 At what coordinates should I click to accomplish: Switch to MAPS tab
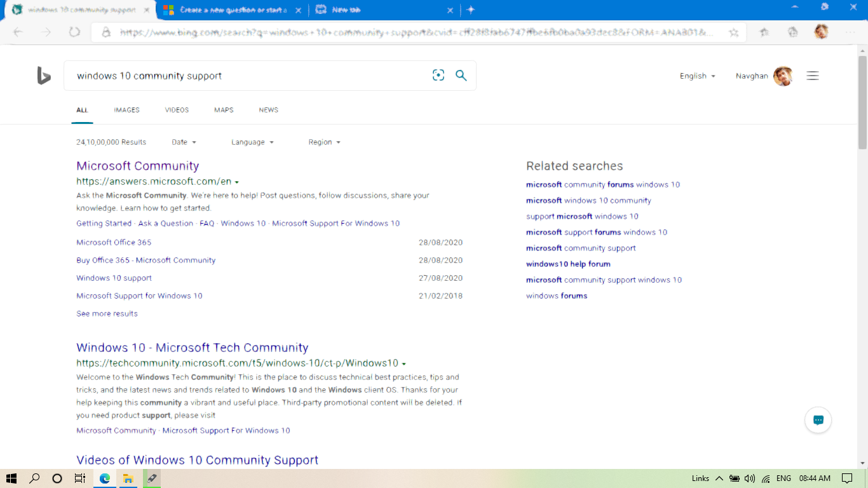click(224, 110)
